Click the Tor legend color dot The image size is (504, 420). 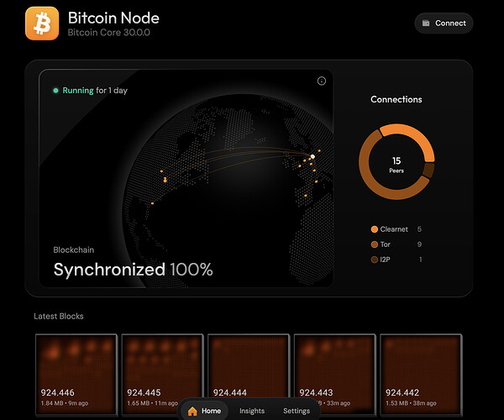tap(374, 244)
